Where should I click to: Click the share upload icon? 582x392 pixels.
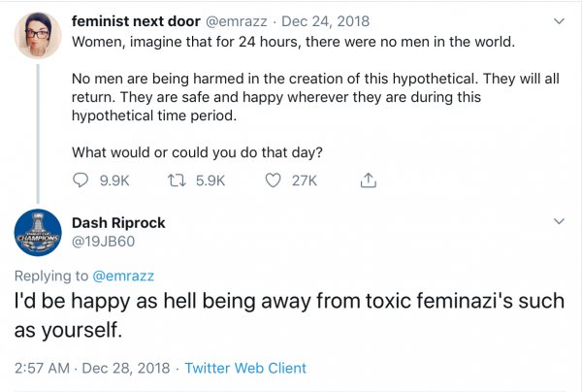pos(368,180)
